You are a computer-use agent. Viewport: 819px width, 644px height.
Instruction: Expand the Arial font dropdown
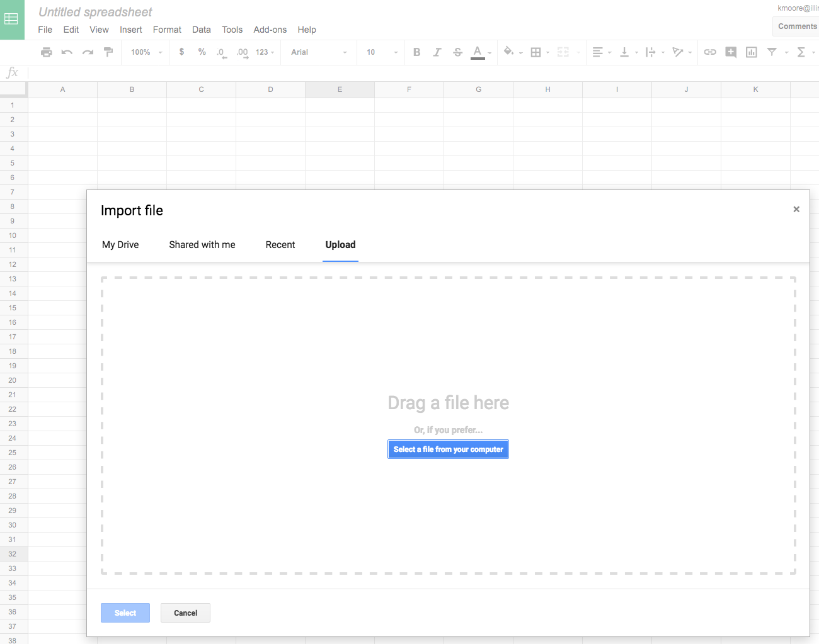[x=319, y=52]
